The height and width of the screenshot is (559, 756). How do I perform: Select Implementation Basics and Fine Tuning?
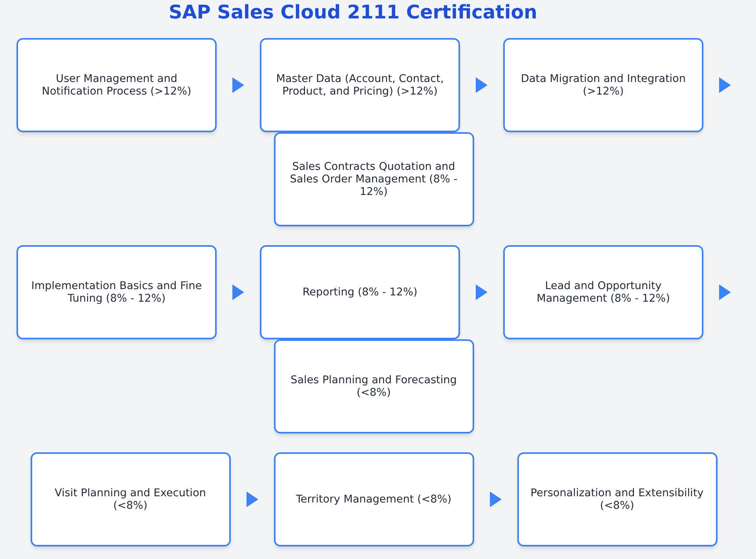click(117, 292)
